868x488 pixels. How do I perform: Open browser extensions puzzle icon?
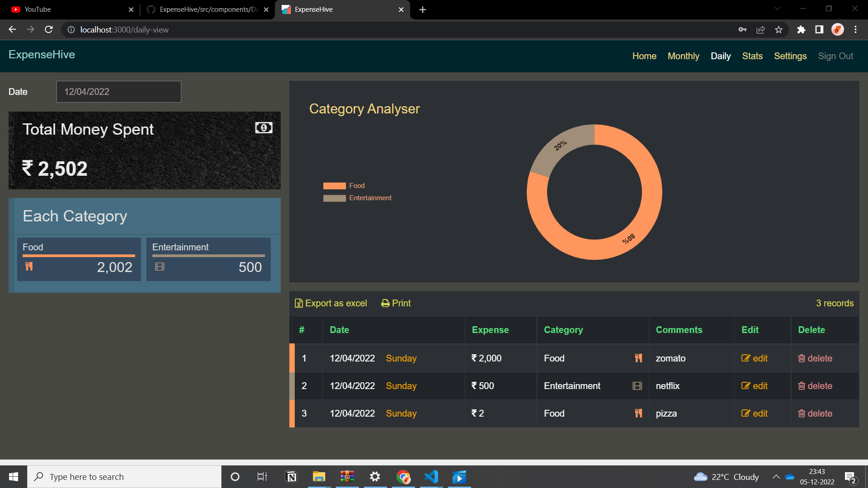pos(801,30)
